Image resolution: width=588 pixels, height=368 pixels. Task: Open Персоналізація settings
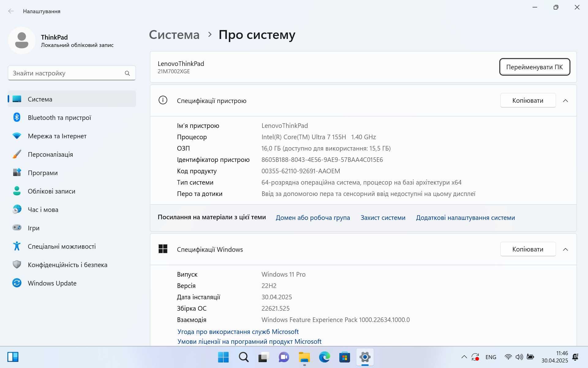coord(72,154)
